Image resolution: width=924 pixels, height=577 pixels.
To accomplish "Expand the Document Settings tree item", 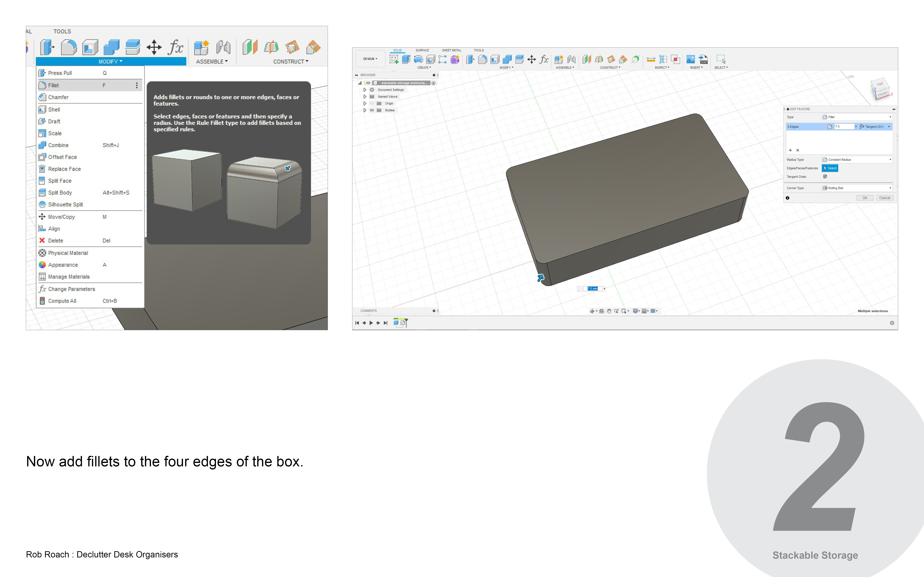I will coord(365,90).
